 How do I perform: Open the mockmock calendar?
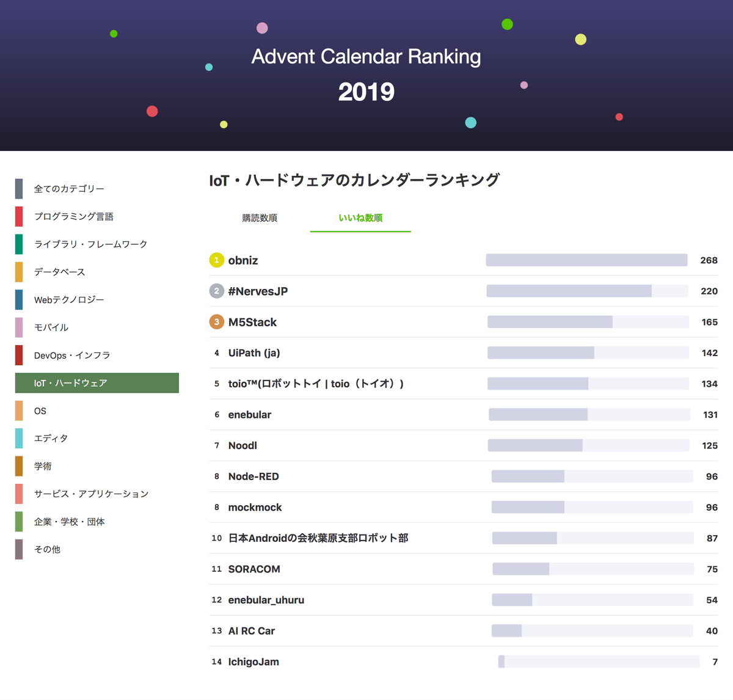click(x=255, y=508)
